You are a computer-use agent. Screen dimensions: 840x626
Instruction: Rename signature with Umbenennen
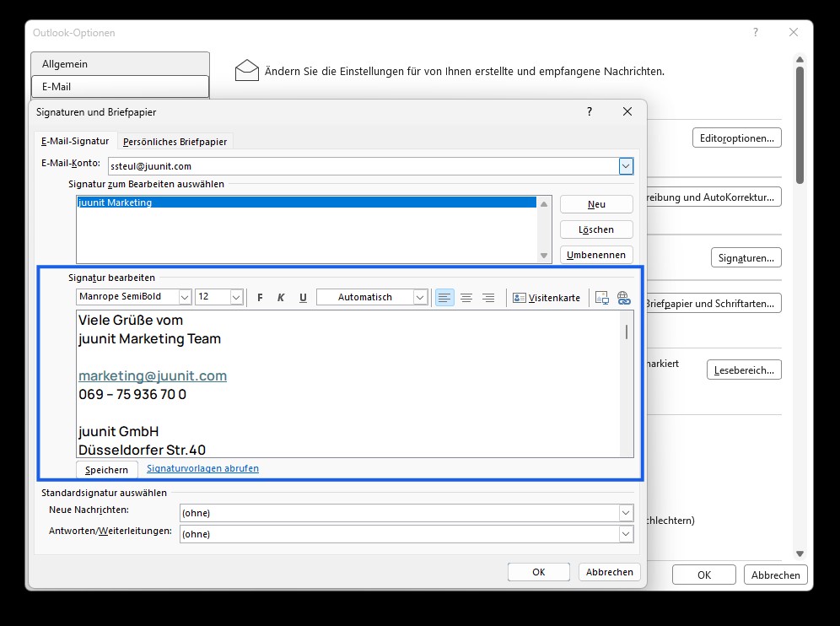tap(596, 255)
